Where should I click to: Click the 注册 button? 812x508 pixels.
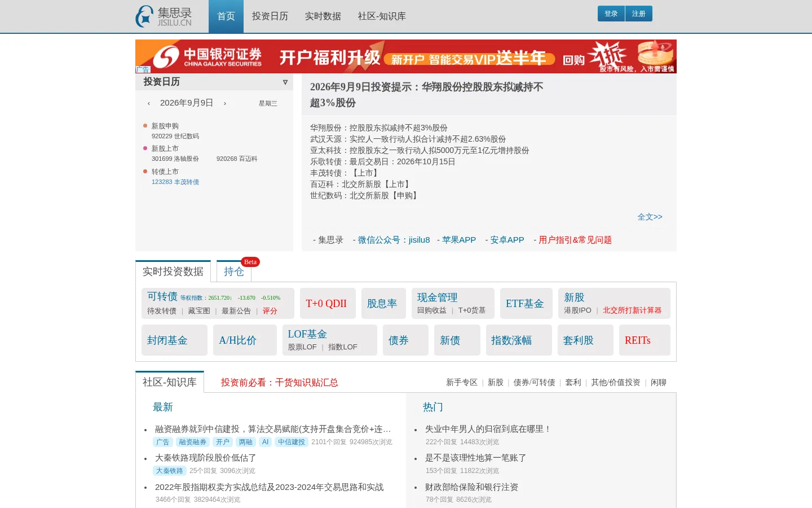pyautogui.click(x=639, y=14)
